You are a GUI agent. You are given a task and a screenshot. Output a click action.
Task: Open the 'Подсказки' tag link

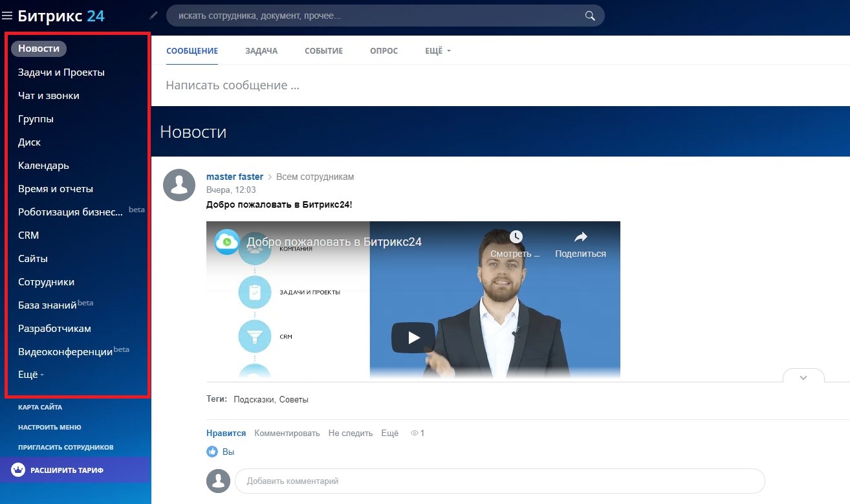[x=255, y=400]
